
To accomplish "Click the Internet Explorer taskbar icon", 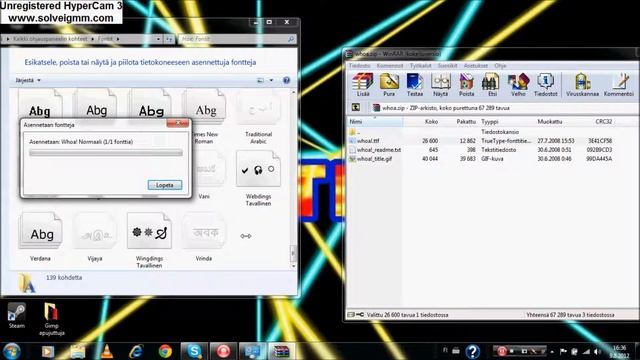I will point(136,351).
